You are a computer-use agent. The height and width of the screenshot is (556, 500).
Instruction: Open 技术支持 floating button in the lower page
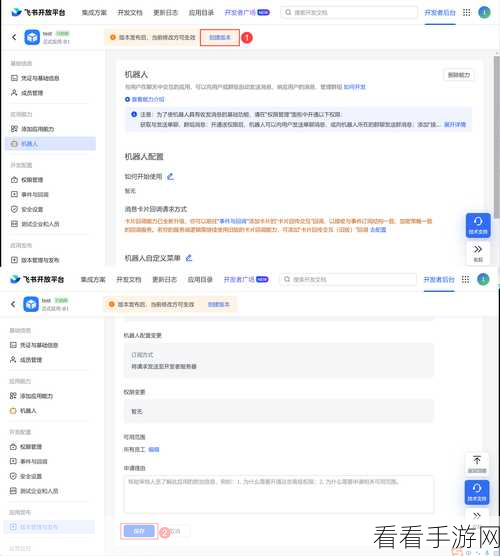click(477, 492)
